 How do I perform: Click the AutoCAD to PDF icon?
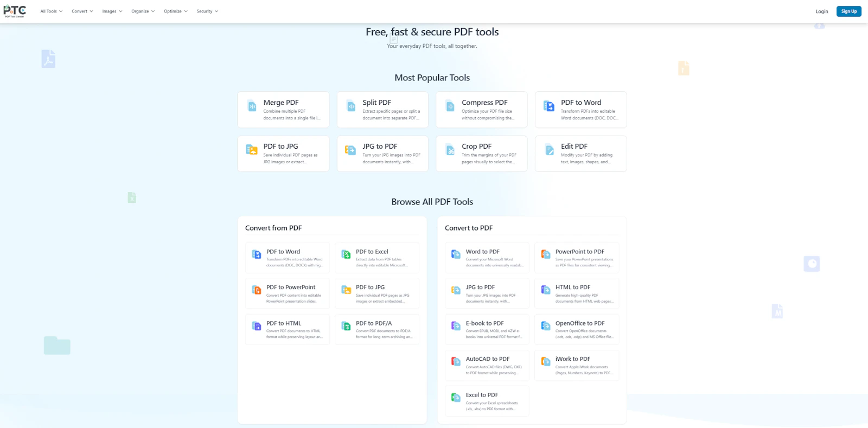456,362
